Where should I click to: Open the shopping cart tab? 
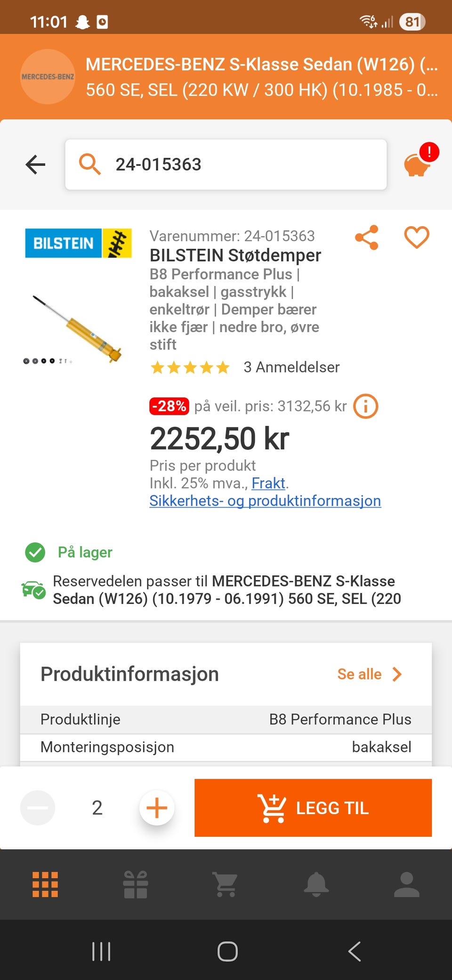[226, 884]
